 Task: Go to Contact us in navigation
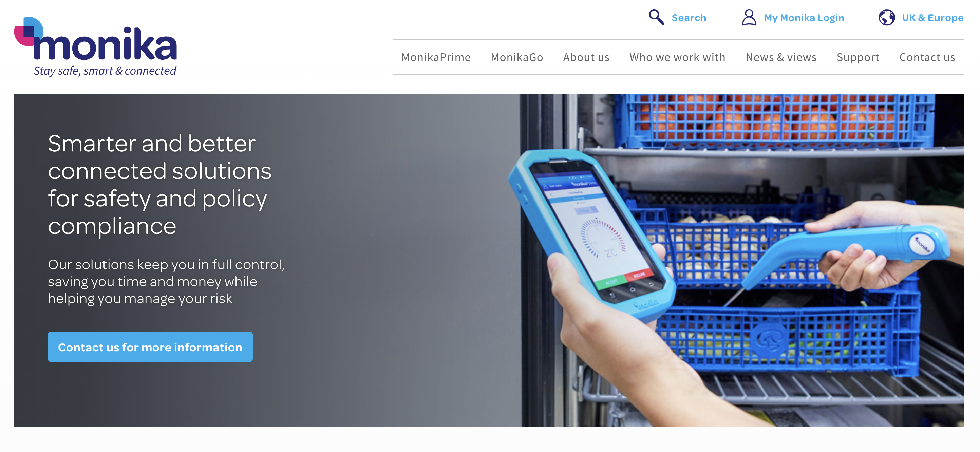(927, 57)
